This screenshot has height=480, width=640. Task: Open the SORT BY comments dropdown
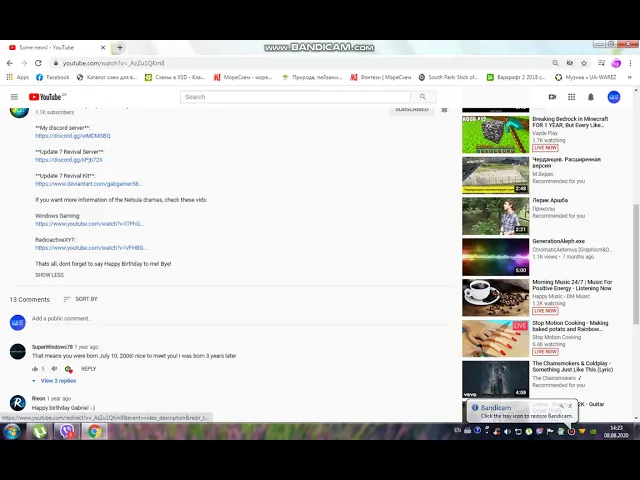coord(81,299)
